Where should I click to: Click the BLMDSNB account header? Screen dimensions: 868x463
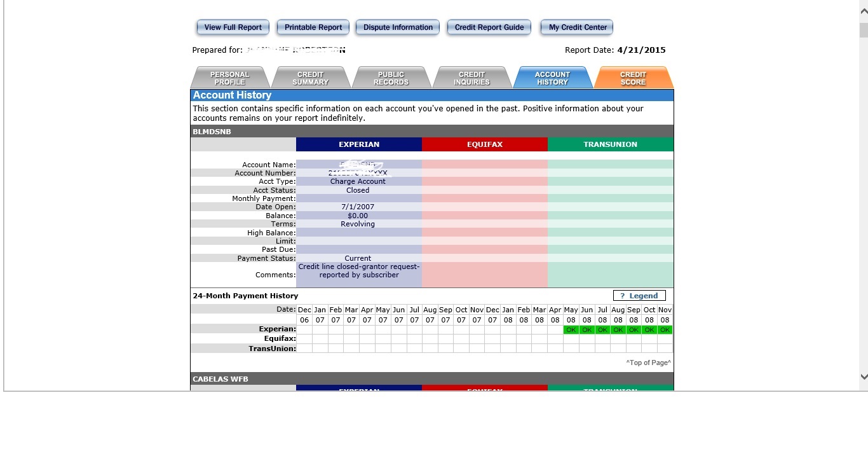coord(432,132)
